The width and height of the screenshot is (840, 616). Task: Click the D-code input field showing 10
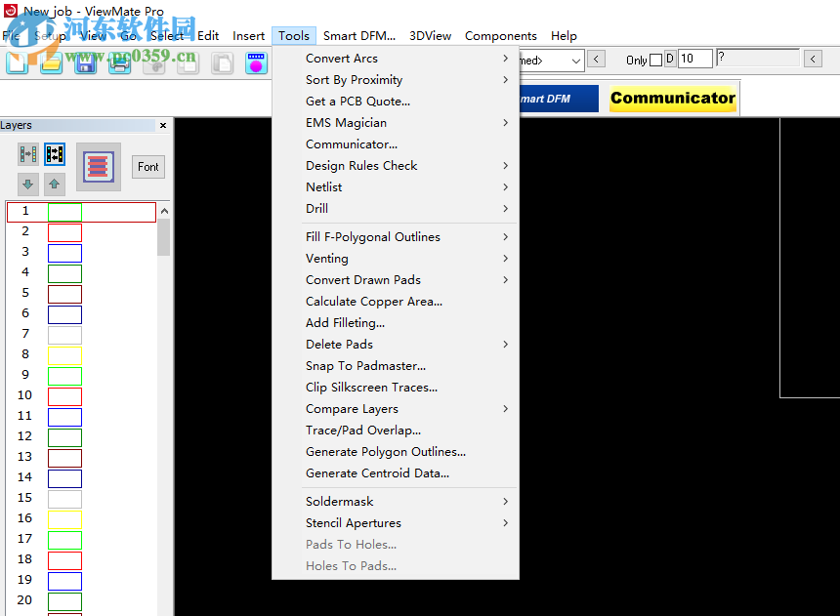pyautogui.click(x=694, y=60)
